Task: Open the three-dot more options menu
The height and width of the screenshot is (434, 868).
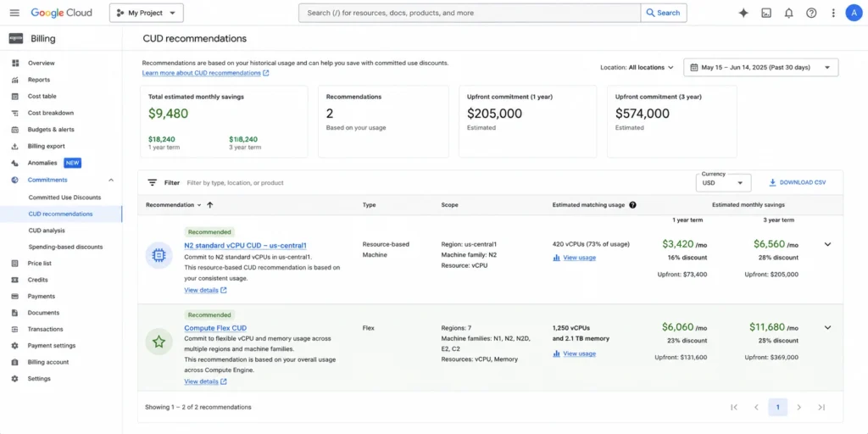Action: 833,13
